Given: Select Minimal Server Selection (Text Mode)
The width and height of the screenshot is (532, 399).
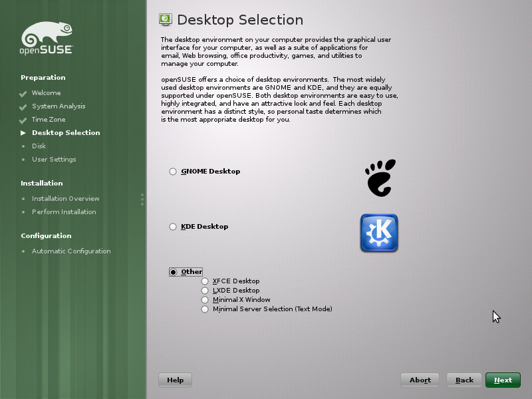Looking at the screenshot, I should click(205, 309).
